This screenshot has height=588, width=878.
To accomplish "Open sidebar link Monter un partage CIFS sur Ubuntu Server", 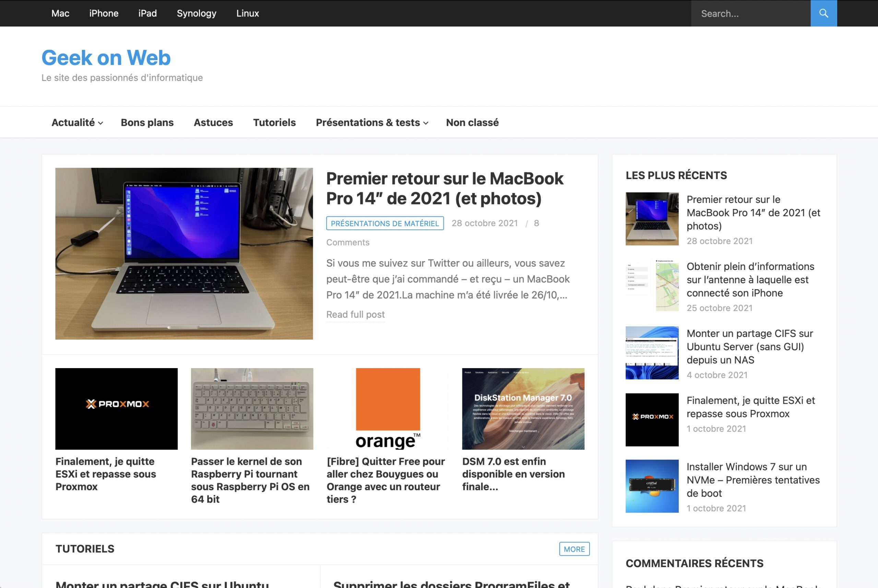I will point(750,346).
